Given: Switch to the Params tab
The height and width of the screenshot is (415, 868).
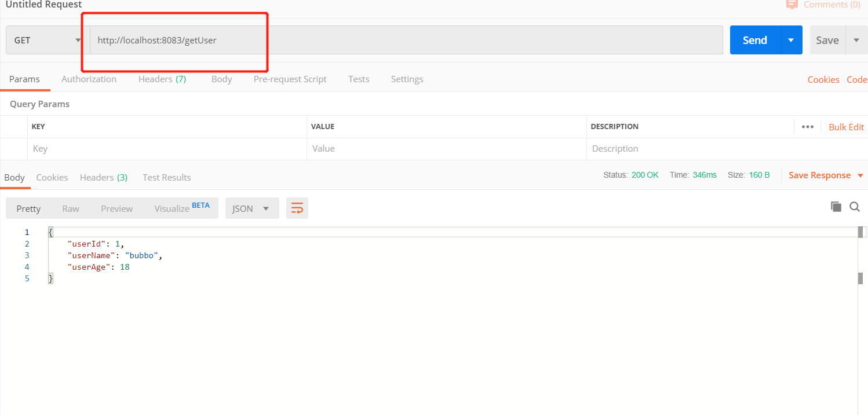Looking at the screenshot, I should [24, 79].
